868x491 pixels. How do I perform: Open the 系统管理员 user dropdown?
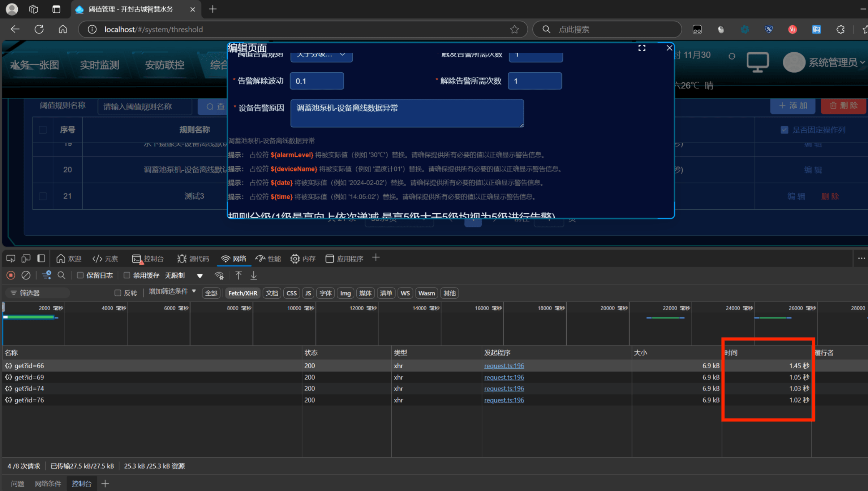pos(833,62)
